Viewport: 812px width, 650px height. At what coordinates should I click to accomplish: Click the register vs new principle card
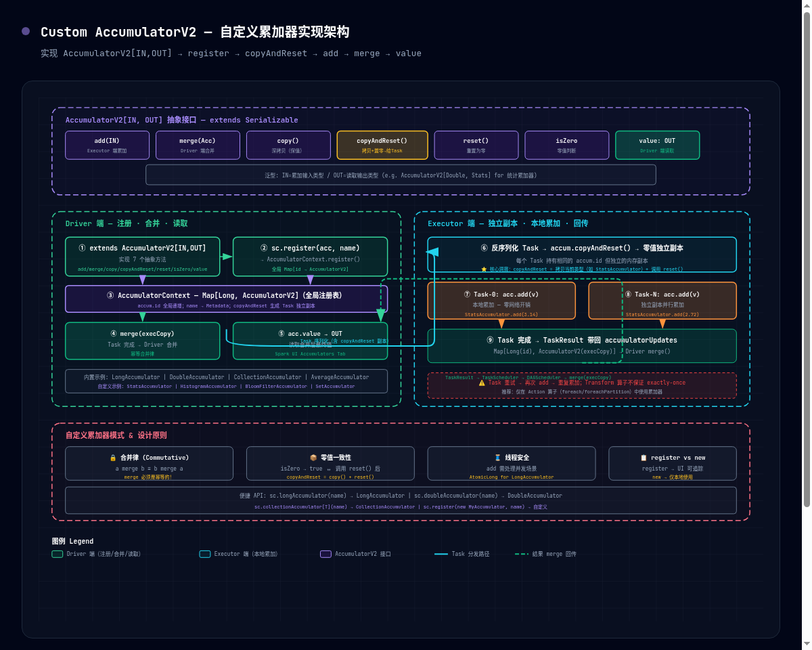673,463
